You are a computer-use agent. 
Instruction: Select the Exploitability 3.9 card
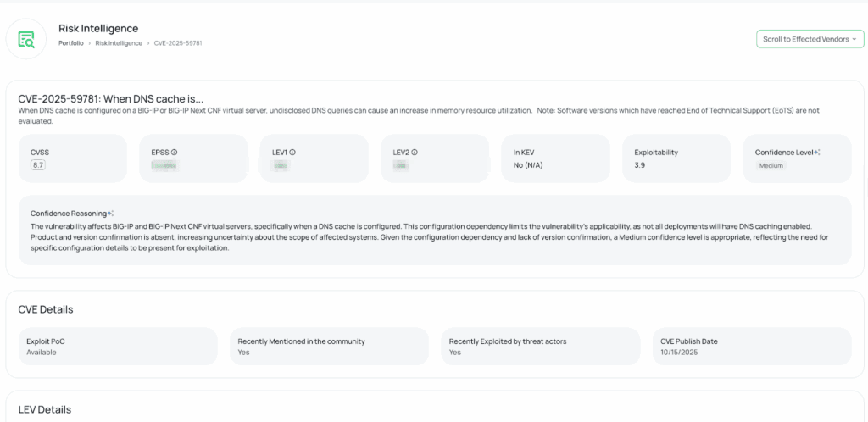click(676, 158)
